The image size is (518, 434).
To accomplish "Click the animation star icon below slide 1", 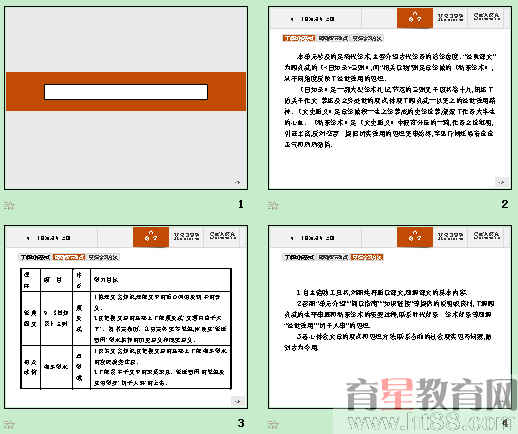I will click(x=9, y=205).
